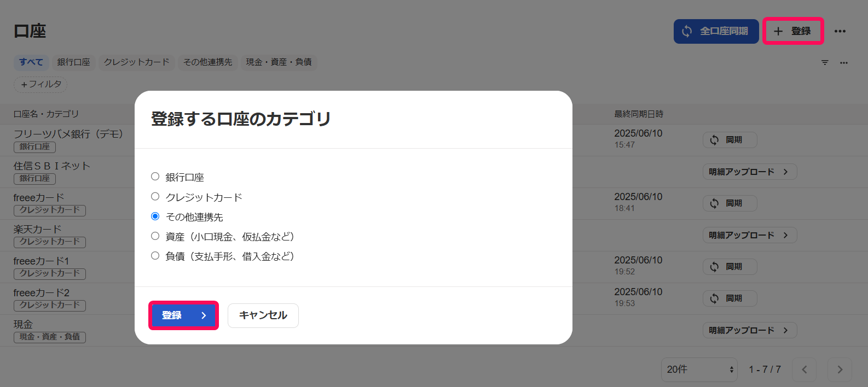Image resolution: width=868 pixels, height=387 pixels.
Task: Select その他連携先 radio option
Action: [155, 216]
